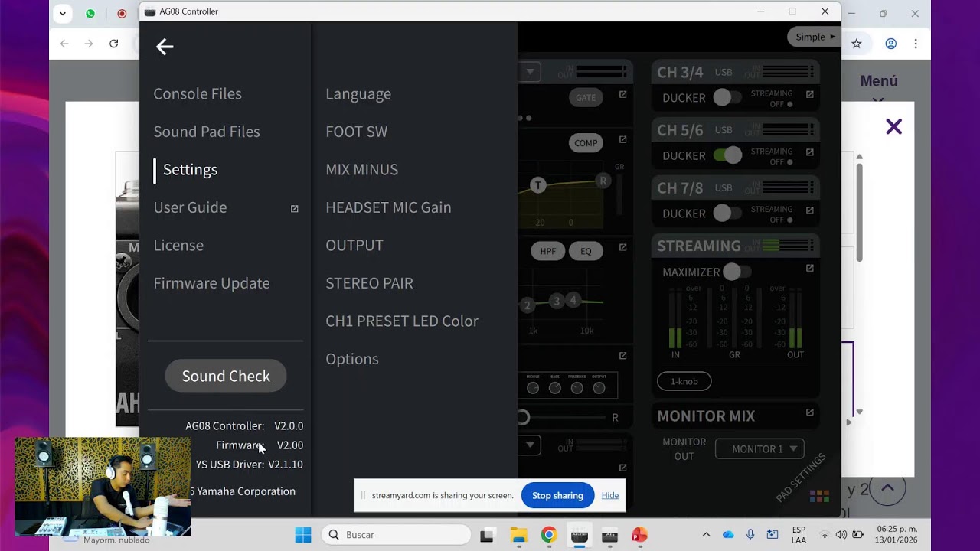Open the Options setting

tap(352, 359)
